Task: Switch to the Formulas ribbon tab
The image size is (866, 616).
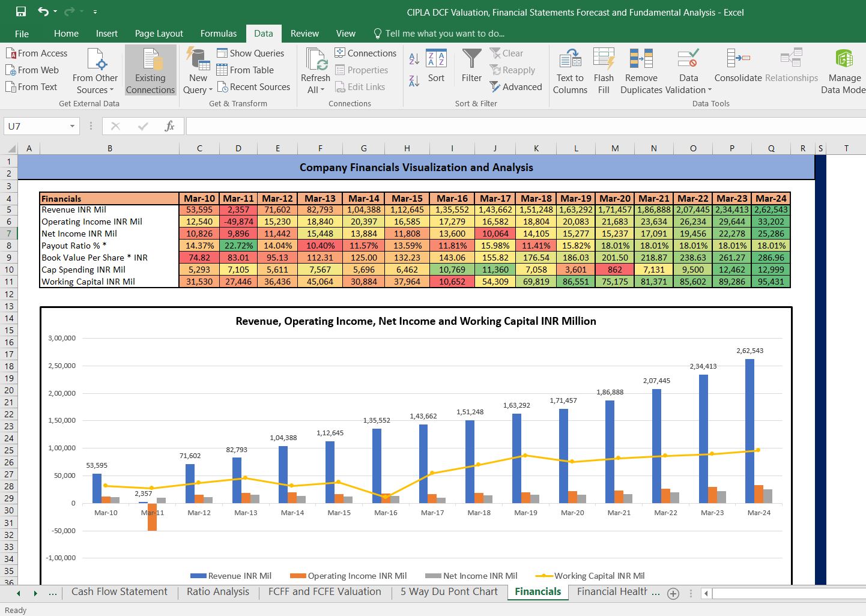Action: tap(219, 34)
